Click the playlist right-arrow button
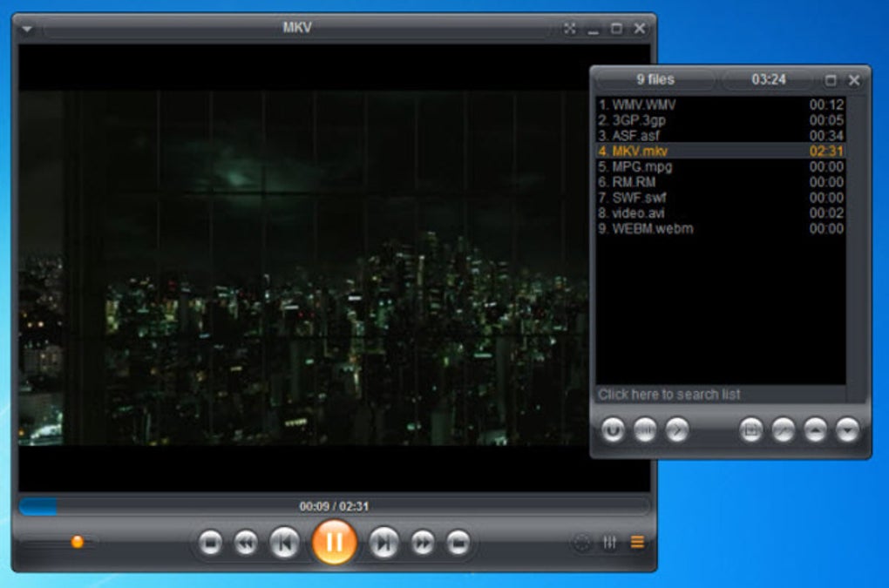The image size is (889, 588). tap(677, 430)
